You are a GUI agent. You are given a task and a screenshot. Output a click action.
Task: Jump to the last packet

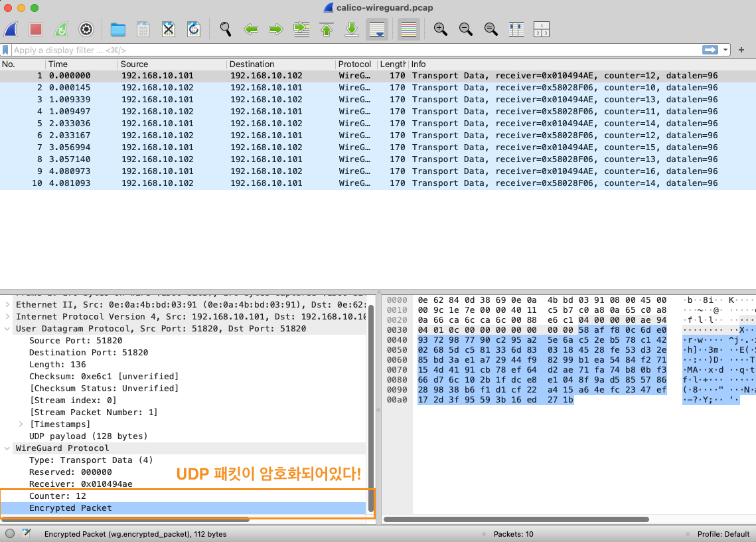tap(352, 29)
